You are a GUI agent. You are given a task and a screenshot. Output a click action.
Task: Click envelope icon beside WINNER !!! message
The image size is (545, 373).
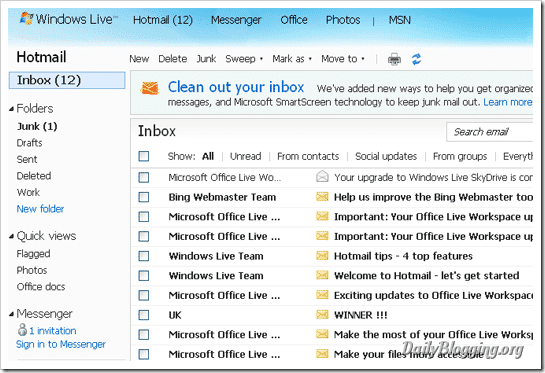(322, 314)
